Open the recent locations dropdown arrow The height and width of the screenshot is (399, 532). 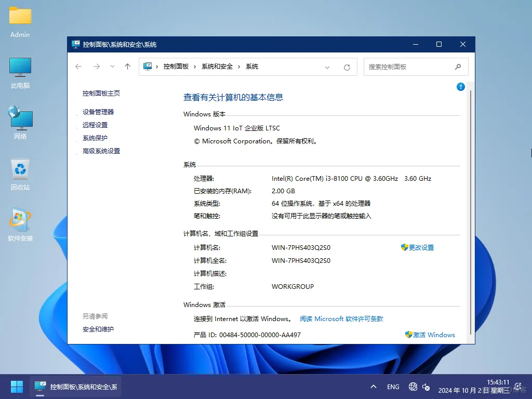point(112,66)
